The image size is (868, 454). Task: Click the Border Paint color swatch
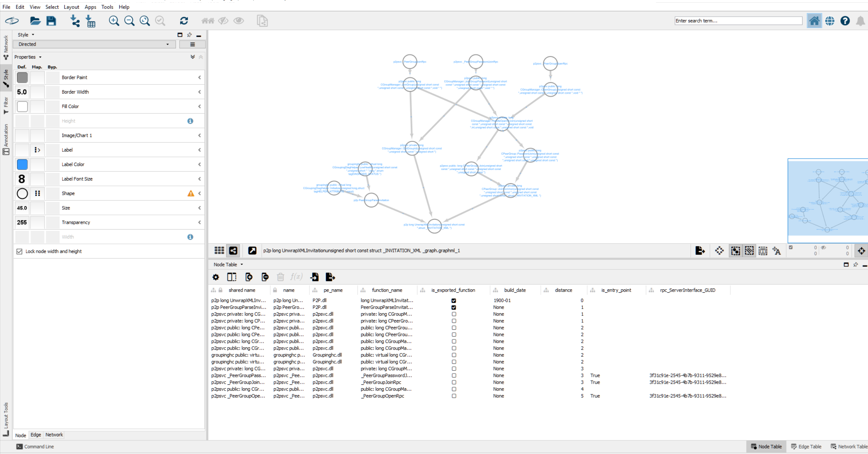(22, 77)
